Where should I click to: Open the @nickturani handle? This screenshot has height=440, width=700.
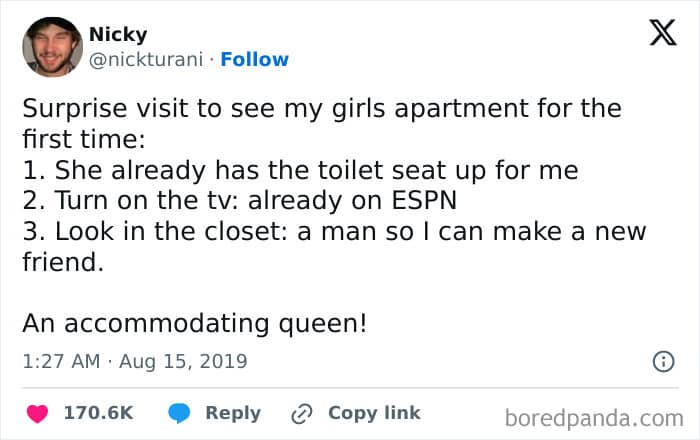(x=146, y=59)
